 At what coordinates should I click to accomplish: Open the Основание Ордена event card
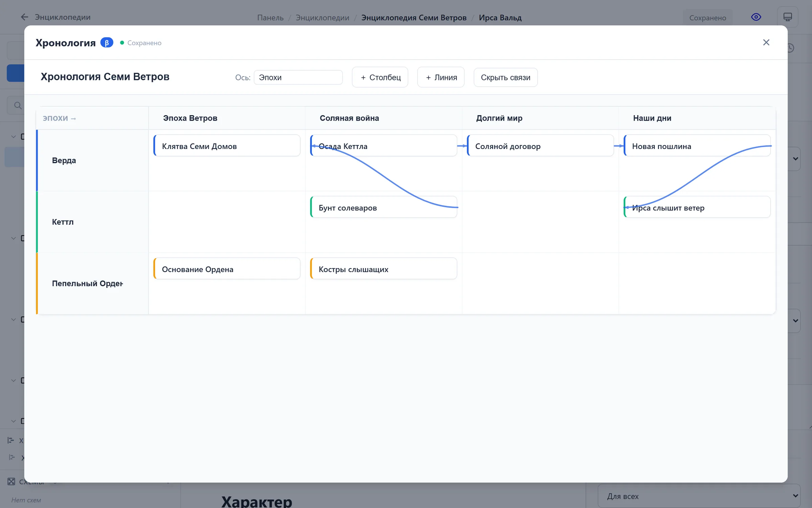tap(227, 269)
